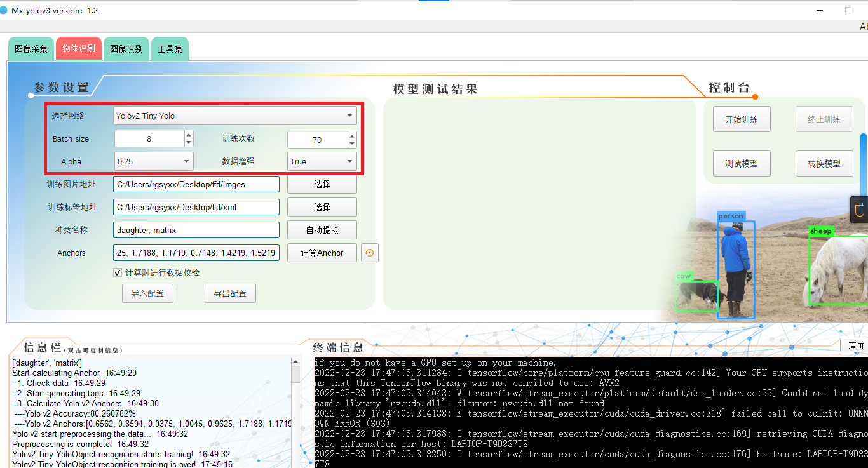Click the 导出配置 button
868x468 pixels.
click(x=230, y=293)
